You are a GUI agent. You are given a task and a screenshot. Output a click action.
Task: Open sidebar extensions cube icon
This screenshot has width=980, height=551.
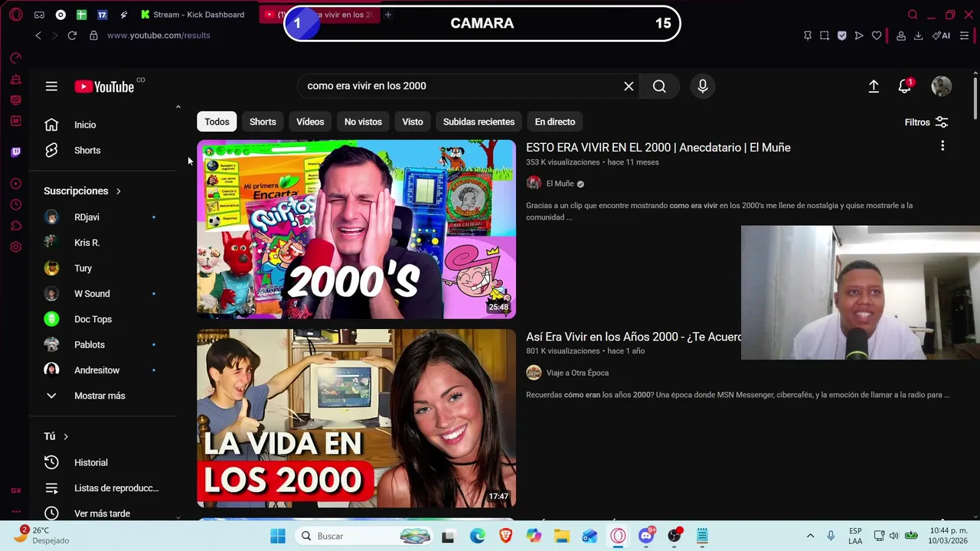pyautogui.click(x=15, y=226)
